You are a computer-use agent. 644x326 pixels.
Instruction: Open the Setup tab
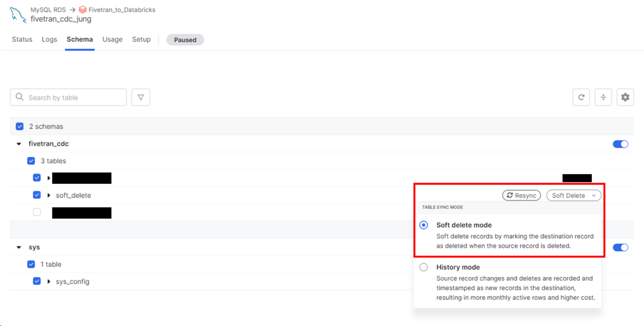tap(142, 39)
